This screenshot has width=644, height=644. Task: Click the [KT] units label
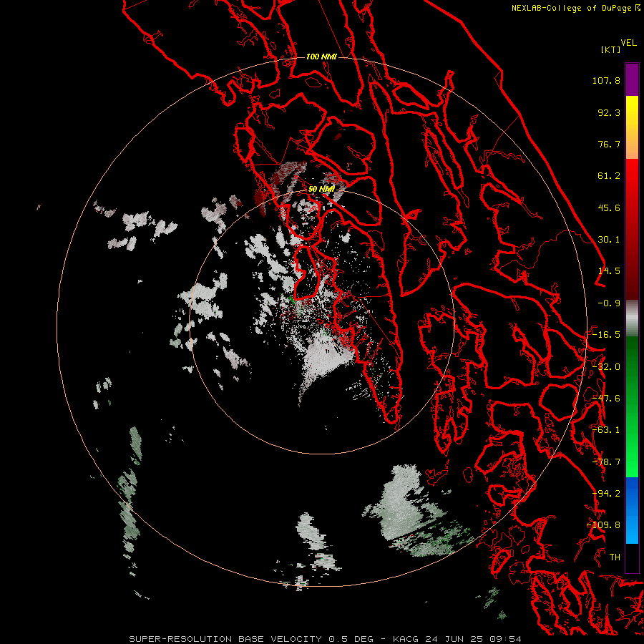tap(611, 49)
